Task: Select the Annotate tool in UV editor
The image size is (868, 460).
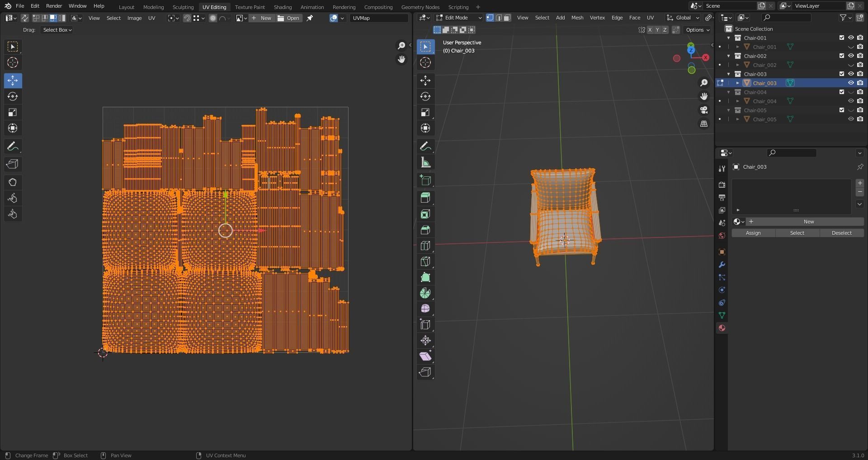Action: pyautogui.click(x=13, y=146)
